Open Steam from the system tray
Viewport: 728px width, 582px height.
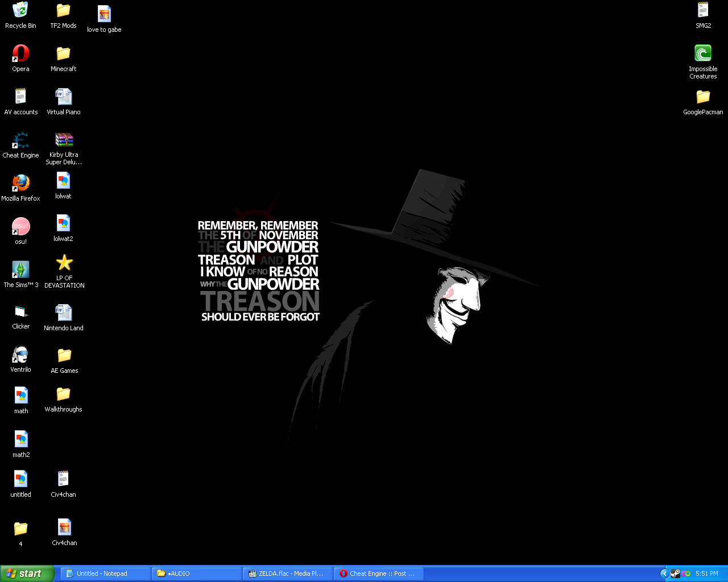(x=676, y=573)
